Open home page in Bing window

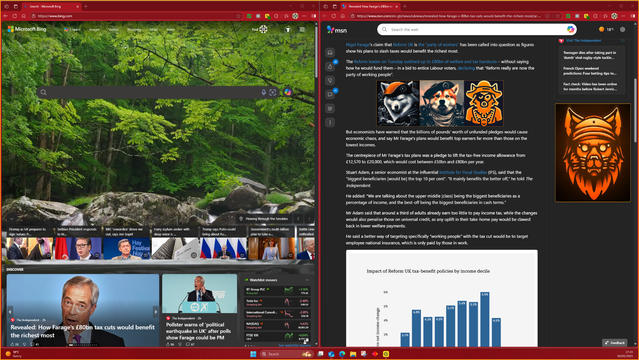click(24, 16)
